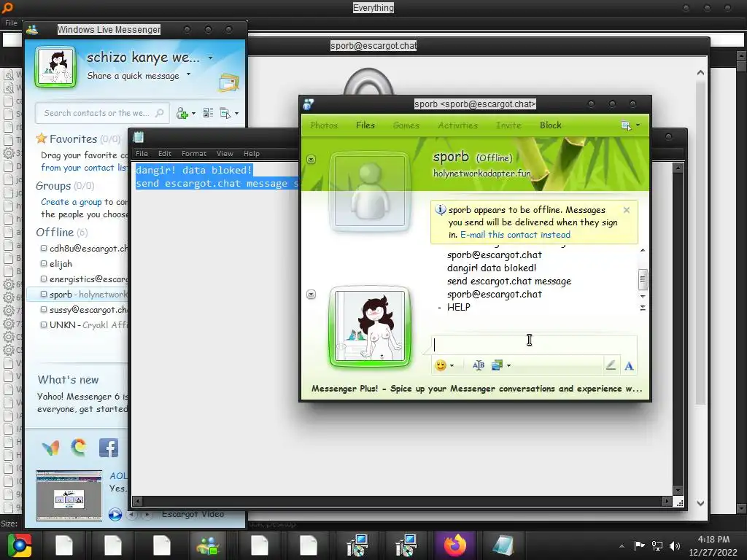The height and width of the screenshot is (560, 747).
Task: Click the Notepad vertical scroll down arrow
Action: [678, 491]
